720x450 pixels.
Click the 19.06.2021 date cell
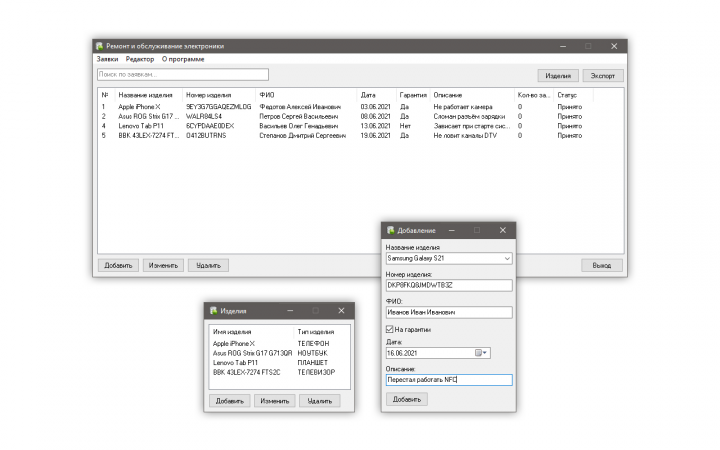tap(375, 135)
